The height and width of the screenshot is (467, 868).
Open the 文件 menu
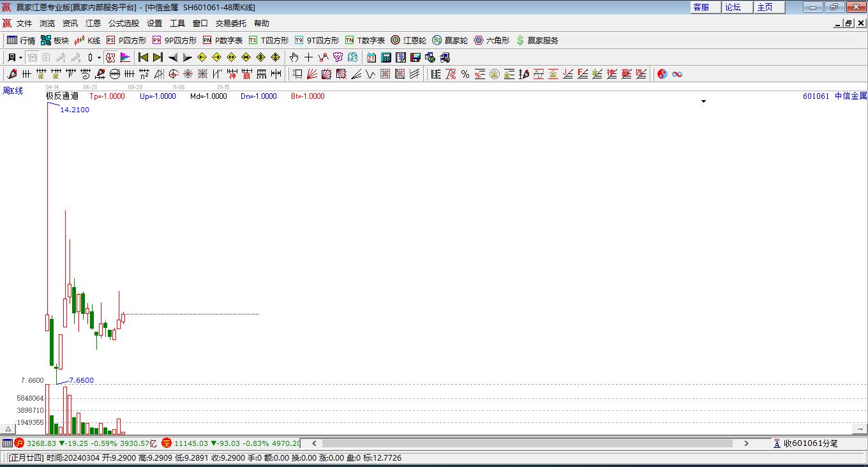[24, 23]
